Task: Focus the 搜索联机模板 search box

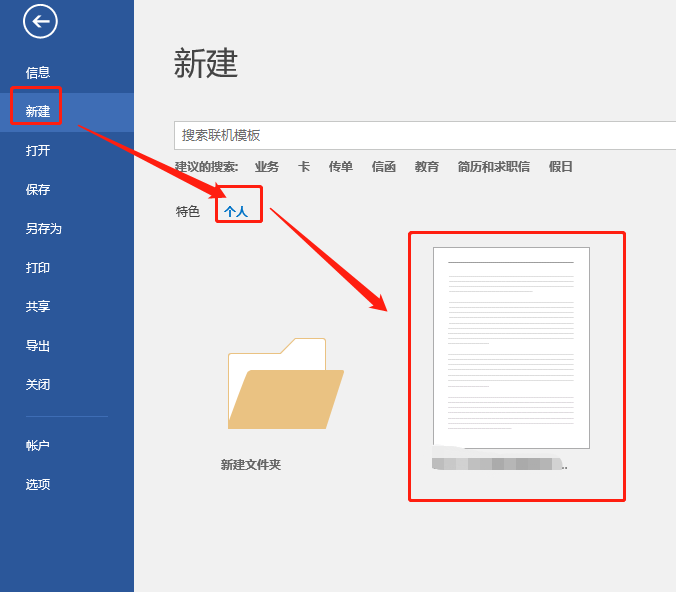Action: (425, 135)
